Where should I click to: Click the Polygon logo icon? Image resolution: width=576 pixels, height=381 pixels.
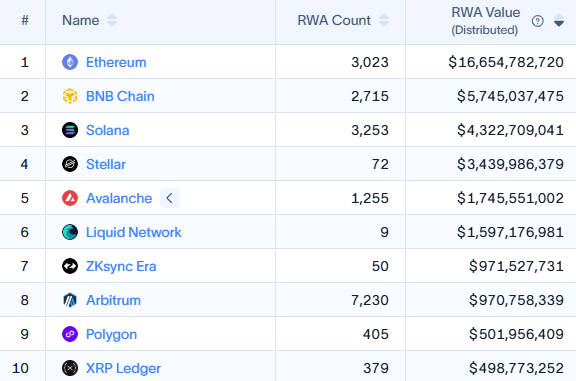coord(70,334)
